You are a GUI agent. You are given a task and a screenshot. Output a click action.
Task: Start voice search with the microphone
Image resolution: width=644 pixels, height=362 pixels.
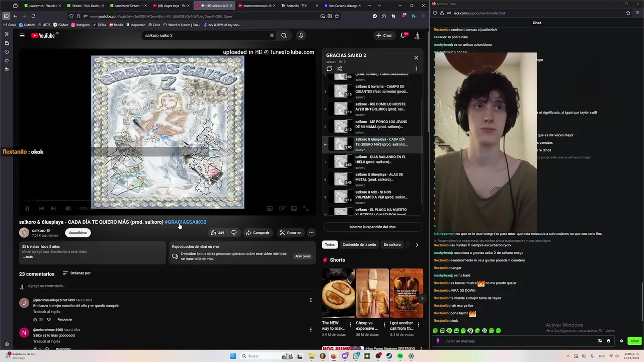(301, 36)
